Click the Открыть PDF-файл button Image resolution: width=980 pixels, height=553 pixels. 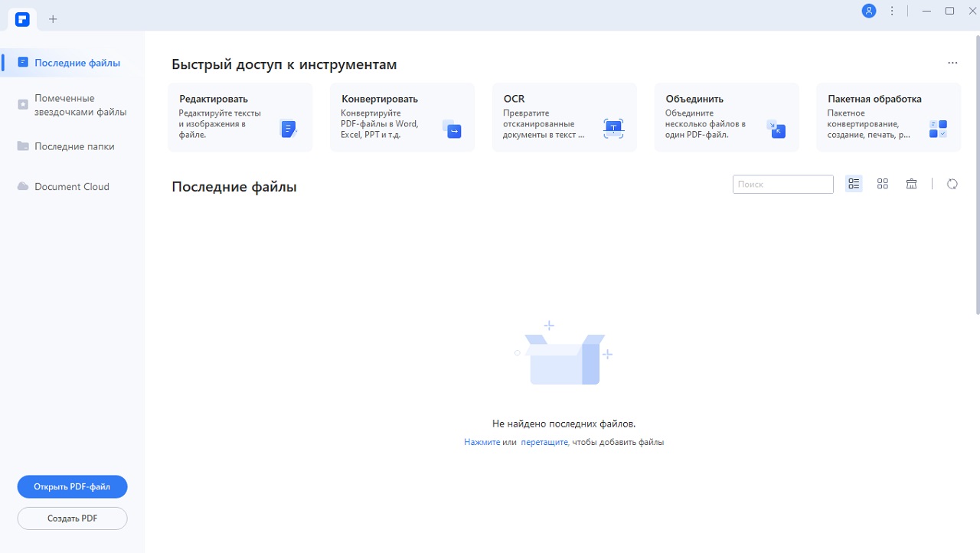pyautogui.click(x=72, y=486)
